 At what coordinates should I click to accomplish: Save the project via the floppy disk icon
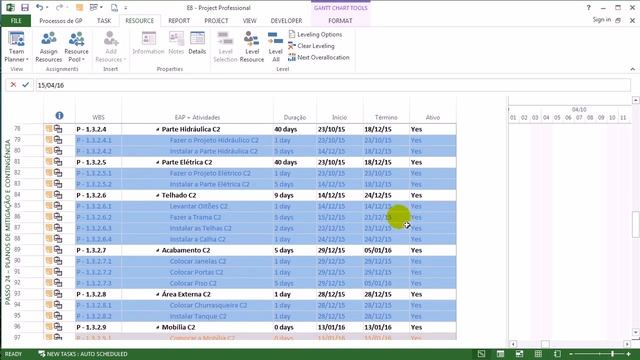(25, 7)
